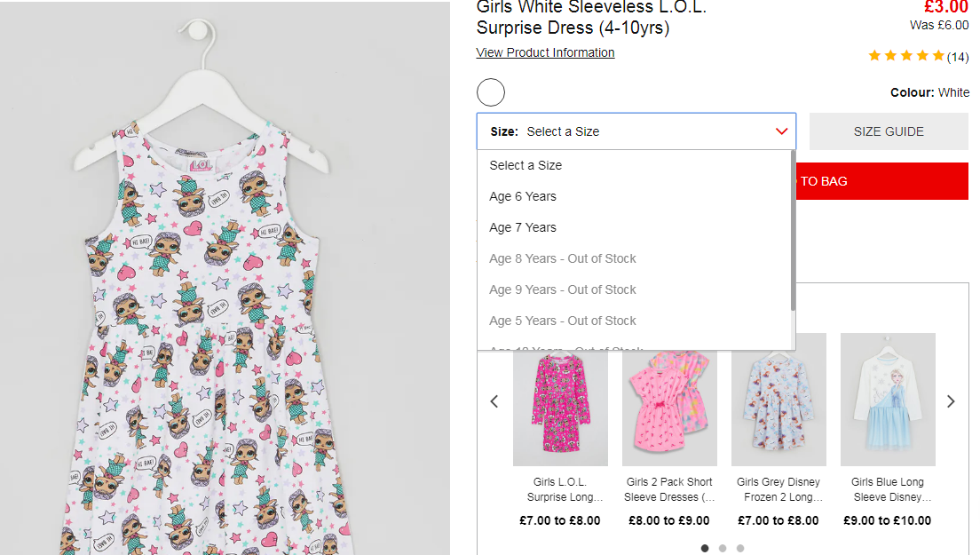The image size is (980, 555).
Task: Click the 'Colour: White' label
Action: [x=930, y=92]
